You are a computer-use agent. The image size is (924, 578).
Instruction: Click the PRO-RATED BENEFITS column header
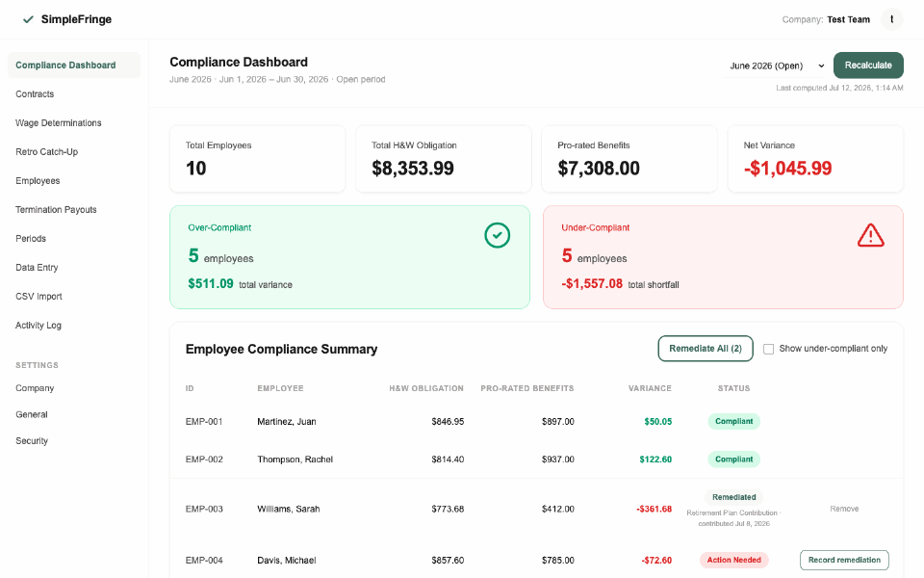coord(526,388)
